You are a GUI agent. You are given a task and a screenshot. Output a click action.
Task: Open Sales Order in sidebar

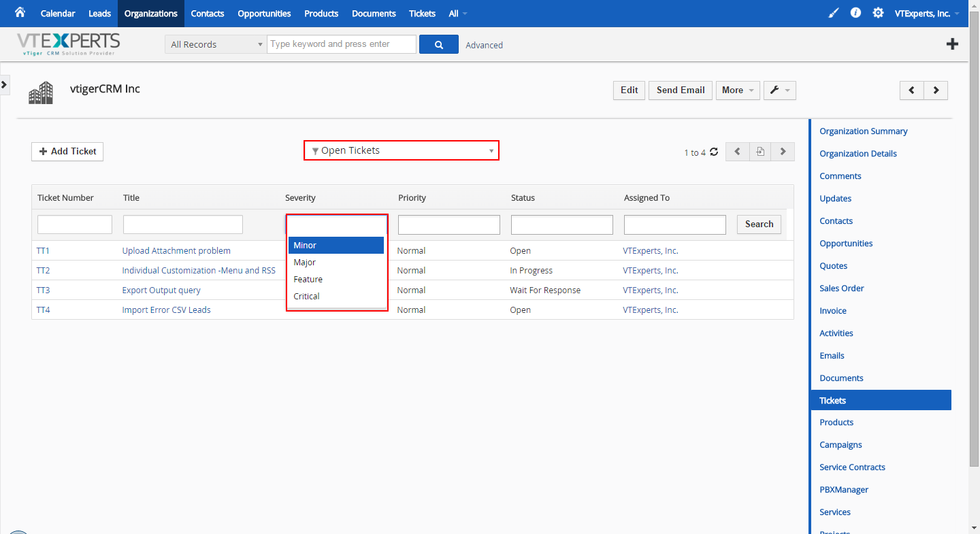tap(842, 288)
